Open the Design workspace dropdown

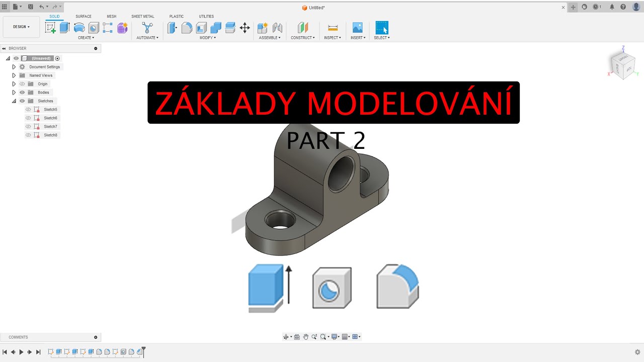[21, 27]
